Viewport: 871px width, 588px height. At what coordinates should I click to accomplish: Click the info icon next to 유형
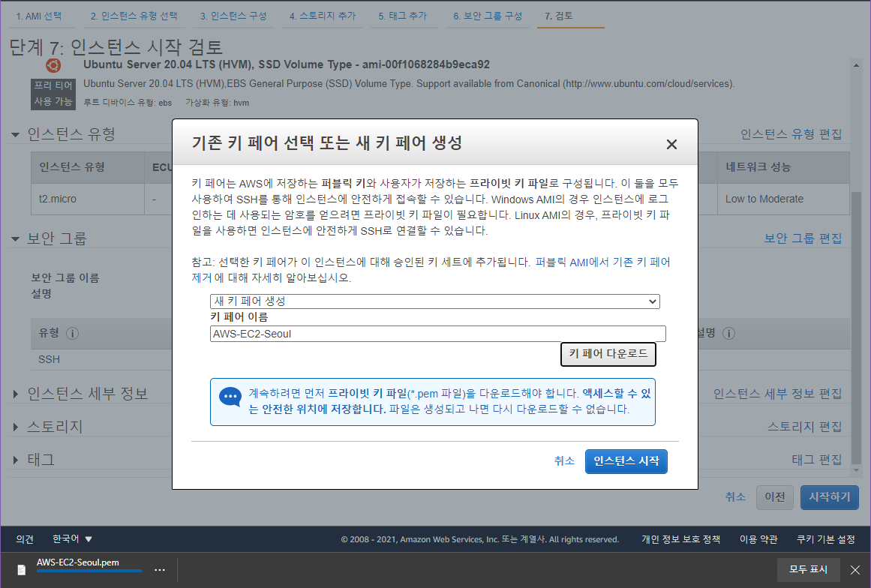tap(72, 333)
